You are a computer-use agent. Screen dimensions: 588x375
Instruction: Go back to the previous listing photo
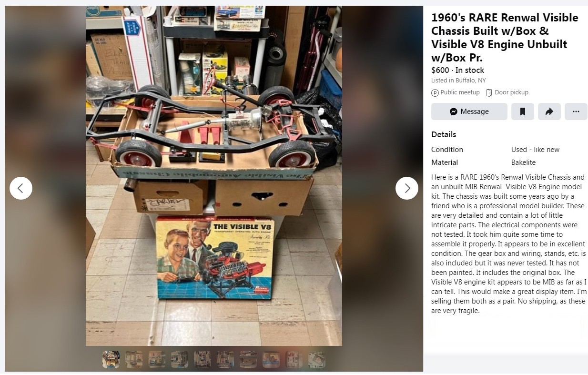[x=21, y=188]
